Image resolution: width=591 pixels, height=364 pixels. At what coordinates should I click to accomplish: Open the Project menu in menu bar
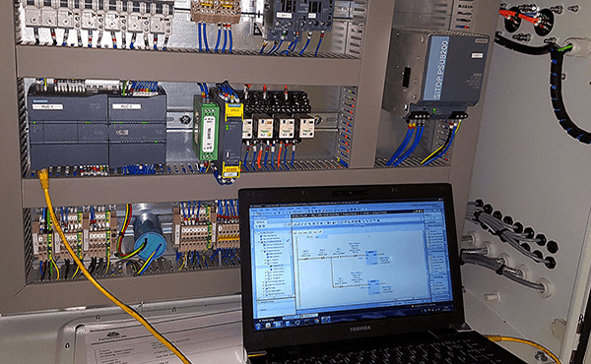(254, 211)
